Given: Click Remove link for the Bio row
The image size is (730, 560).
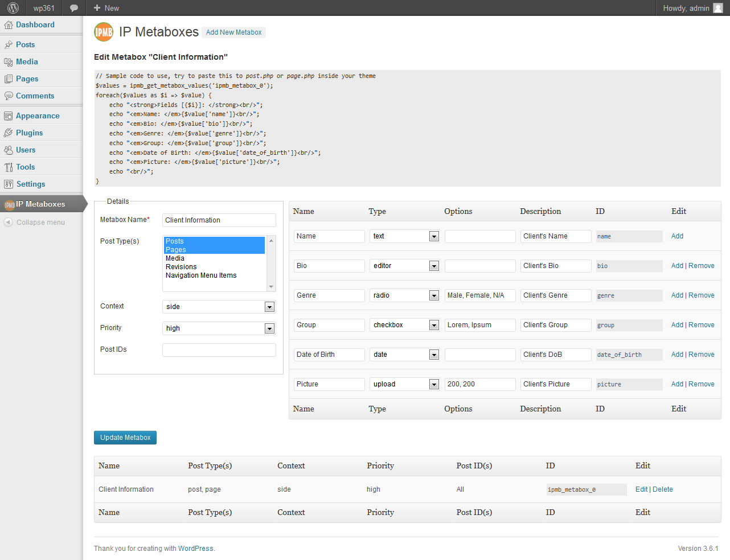Looking at the screenshot, I should (702, 266).
